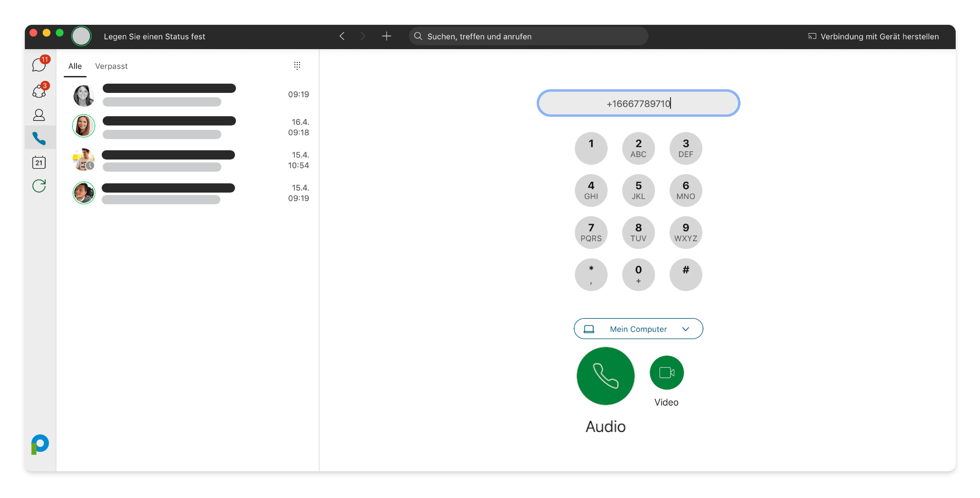Open the Messaging icon in sidebar

pos(39,65)
